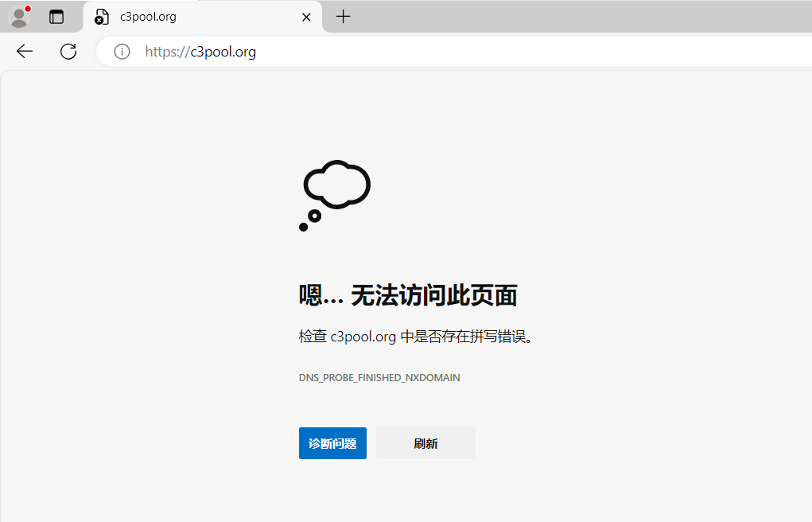Click the 刷新 button
Viewport: 812px width, 522px height.
tap(425, 443)
